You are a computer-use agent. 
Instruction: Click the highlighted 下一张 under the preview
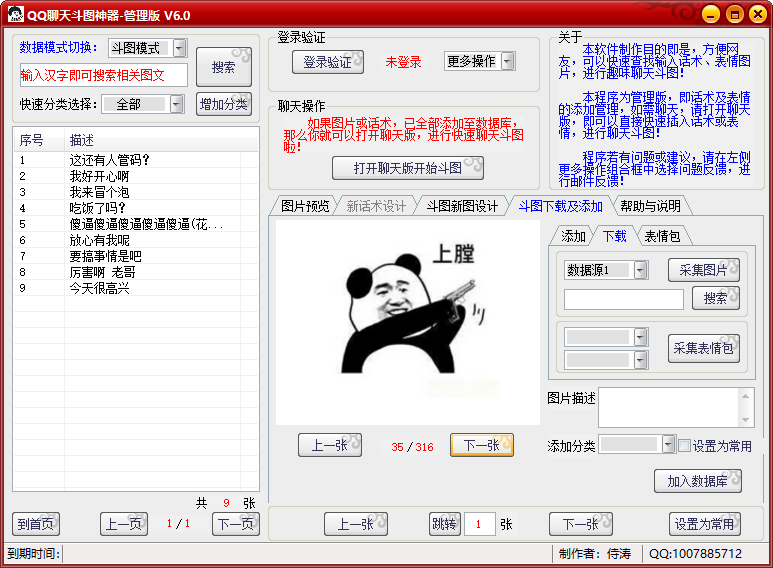(482, 445)
